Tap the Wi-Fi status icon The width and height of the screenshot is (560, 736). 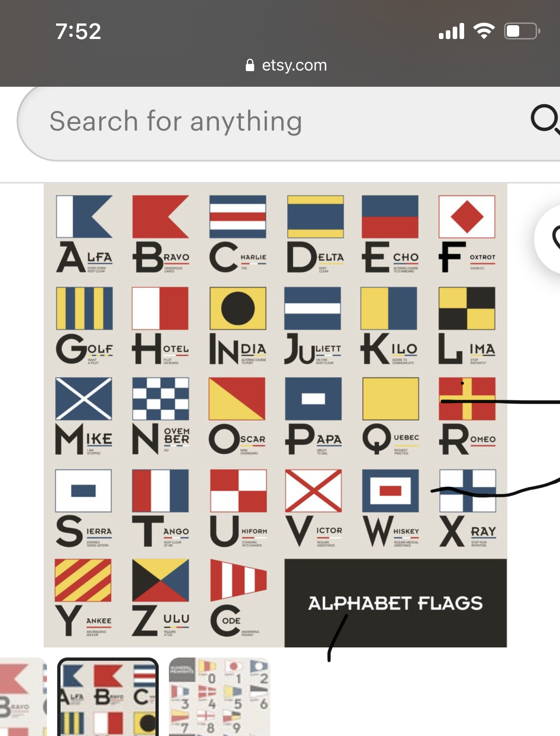point(484,31)
